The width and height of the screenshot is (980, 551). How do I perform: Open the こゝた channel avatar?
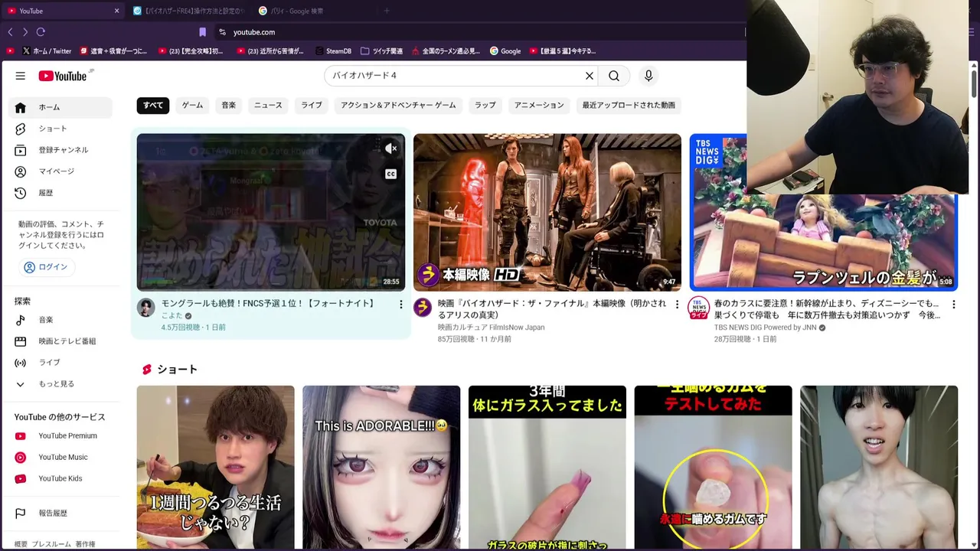coord(146,308)
